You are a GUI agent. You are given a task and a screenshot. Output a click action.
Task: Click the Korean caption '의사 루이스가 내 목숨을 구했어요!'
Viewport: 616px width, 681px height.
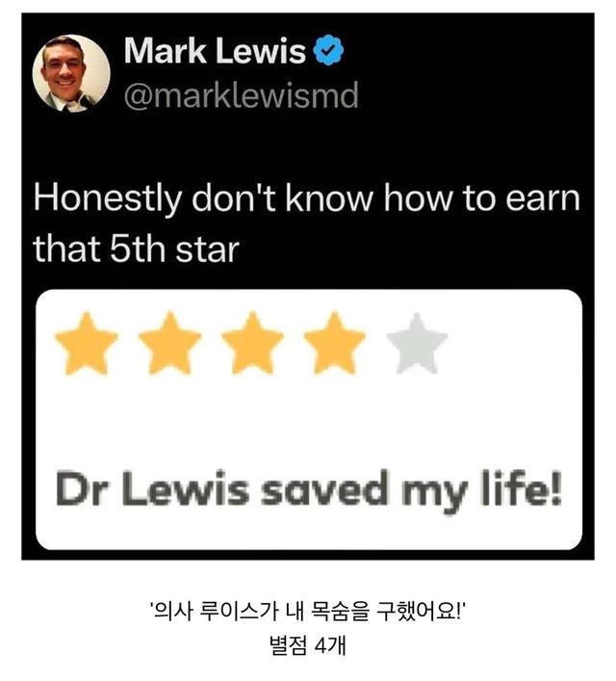point(308,612)
